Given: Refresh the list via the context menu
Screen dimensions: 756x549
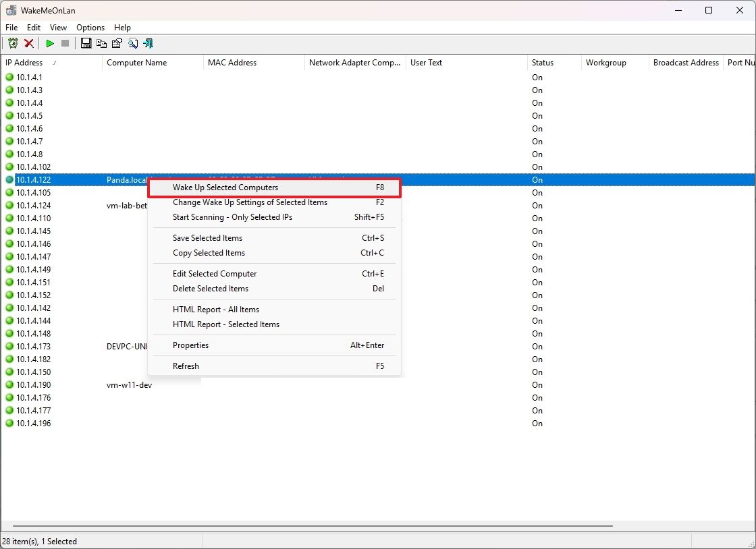Looking at the screenshot, I should tap(186, 366).
